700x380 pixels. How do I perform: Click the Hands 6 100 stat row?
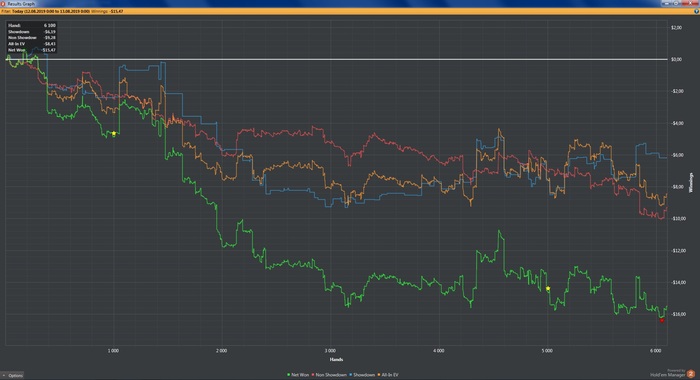point(32,26)
